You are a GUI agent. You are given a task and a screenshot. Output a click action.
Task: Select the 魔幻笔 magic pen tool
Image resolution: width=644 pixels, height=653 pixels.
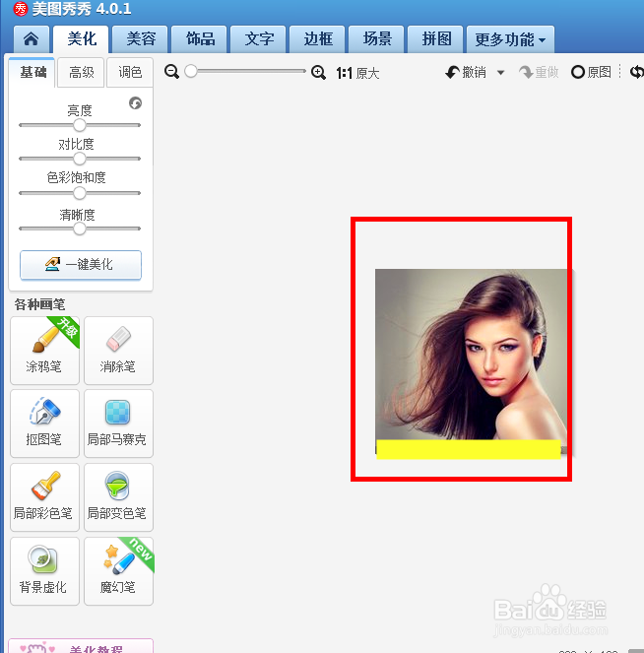[x=118, y=571]
